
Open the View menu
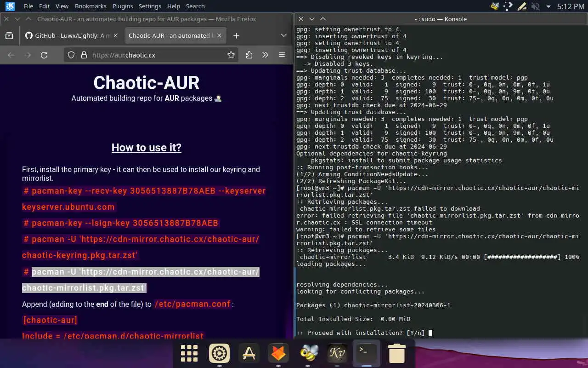click(62, 6)
